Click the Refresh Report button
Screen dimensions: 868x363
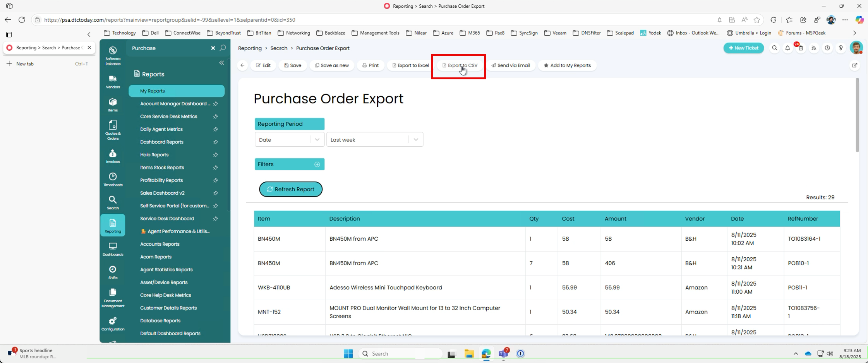pyautogui.click(x=291, y=189)
